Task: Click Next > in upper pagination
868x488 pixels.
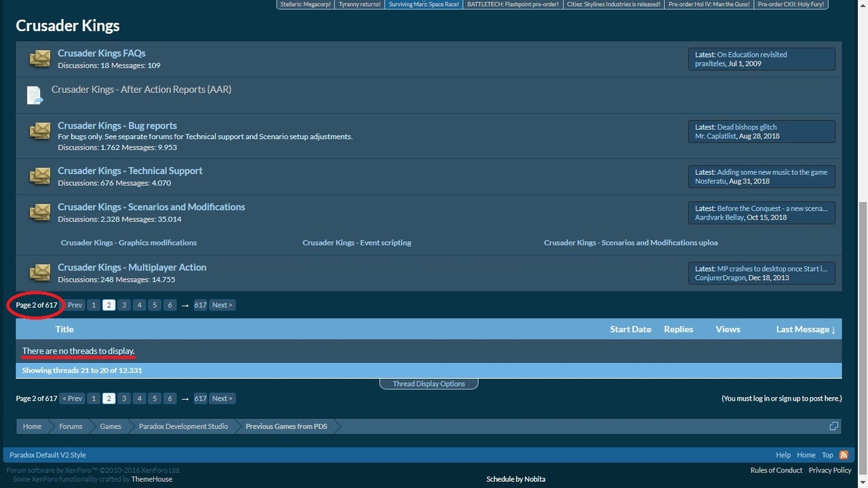Action: (x=222, y=305)
